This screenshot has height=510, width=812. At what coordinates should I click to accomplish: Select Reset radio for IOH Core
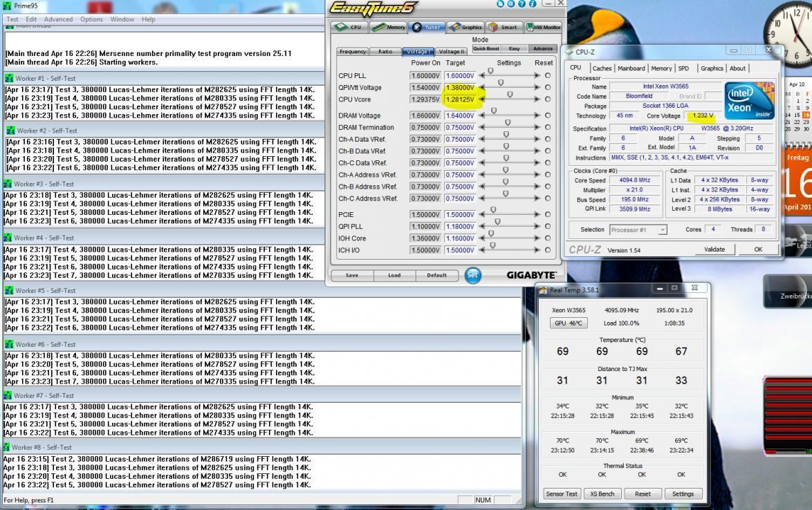point(548,238)
